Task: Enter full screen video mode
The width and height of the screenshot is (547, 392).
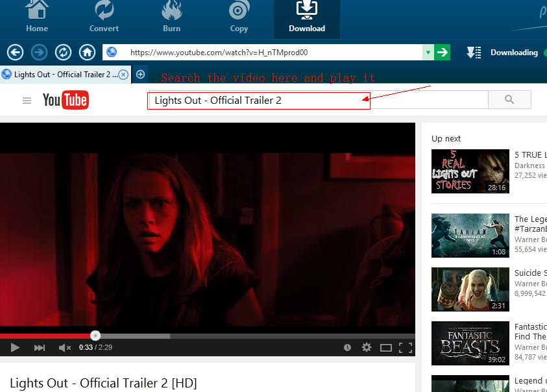Action: pos(406,348)
